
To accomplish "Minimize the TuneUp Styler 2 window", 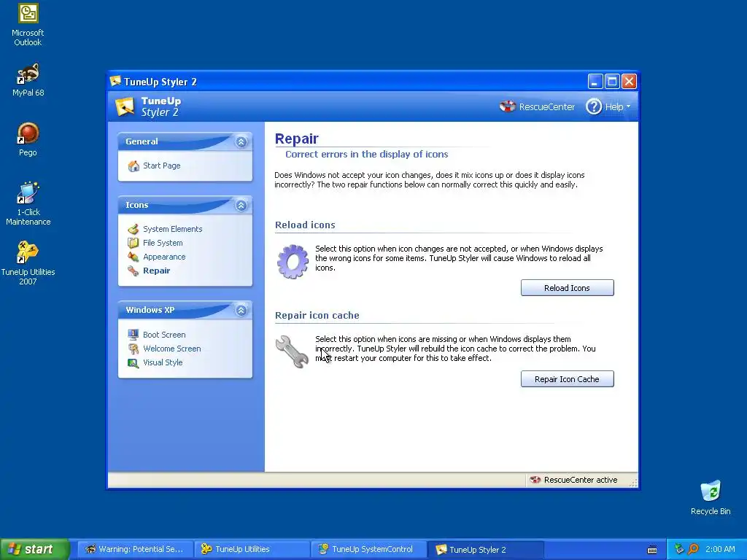I will click(x=595, y=82).
